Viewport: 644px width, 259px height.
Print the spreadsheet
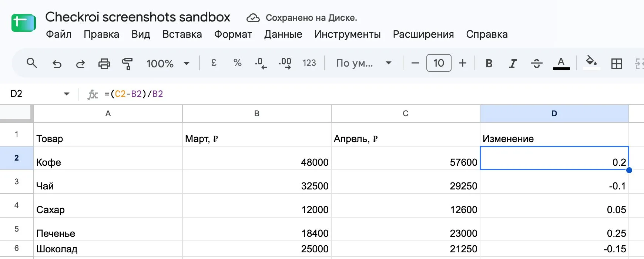coord(104,64)
